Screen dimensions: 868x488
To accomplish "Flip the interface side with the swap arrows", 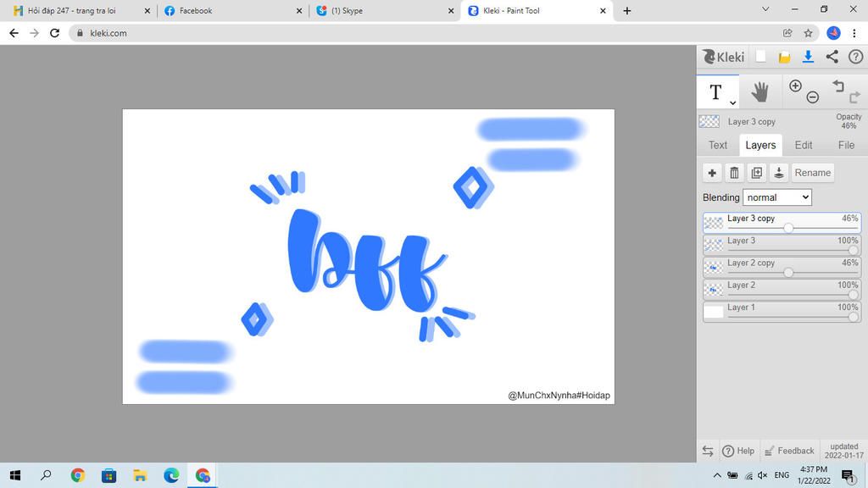I will (708, 451).
